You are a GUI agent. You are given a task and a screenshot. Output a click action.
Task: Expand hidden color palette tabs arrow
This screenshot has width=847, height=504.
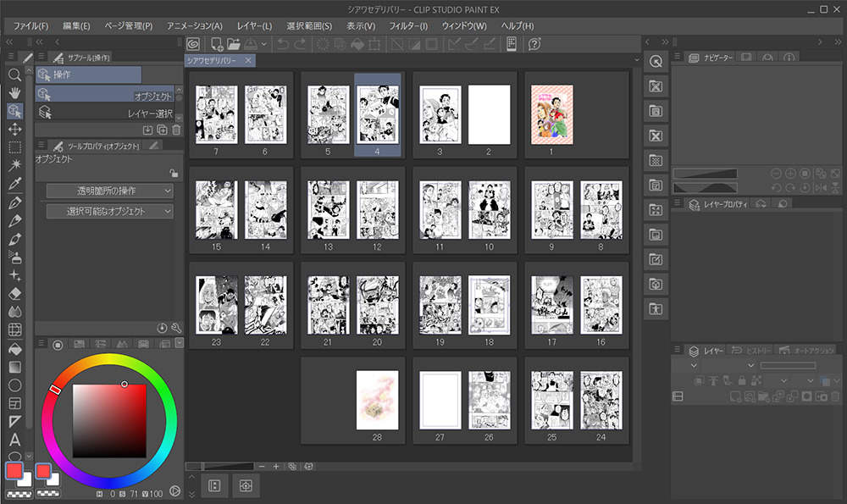click(180, 342)
